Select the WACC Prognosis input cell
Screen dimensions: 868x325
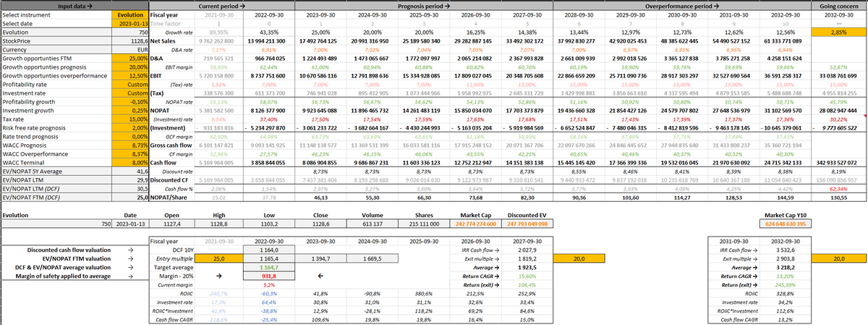coord(131,147)
